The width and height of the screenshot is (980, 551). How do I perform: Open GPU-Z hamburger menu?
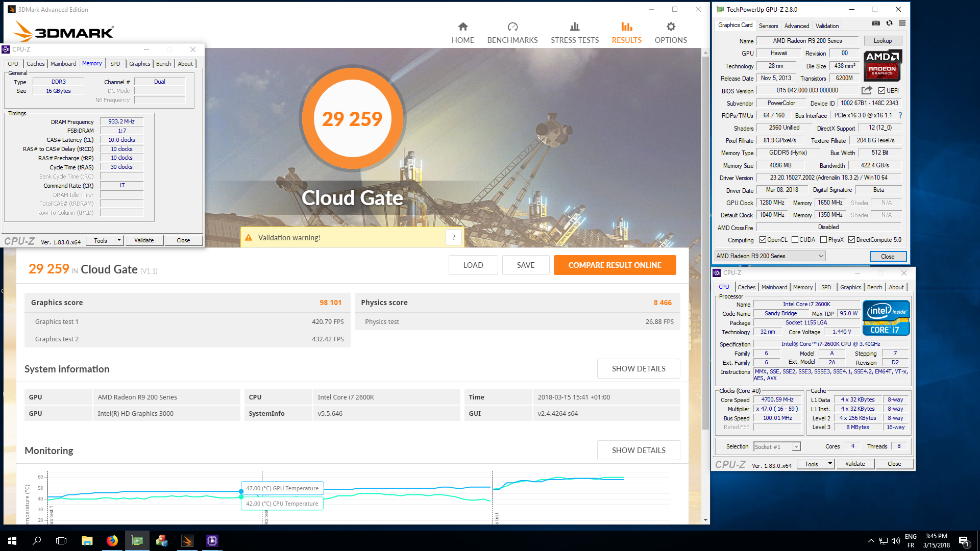902,23
